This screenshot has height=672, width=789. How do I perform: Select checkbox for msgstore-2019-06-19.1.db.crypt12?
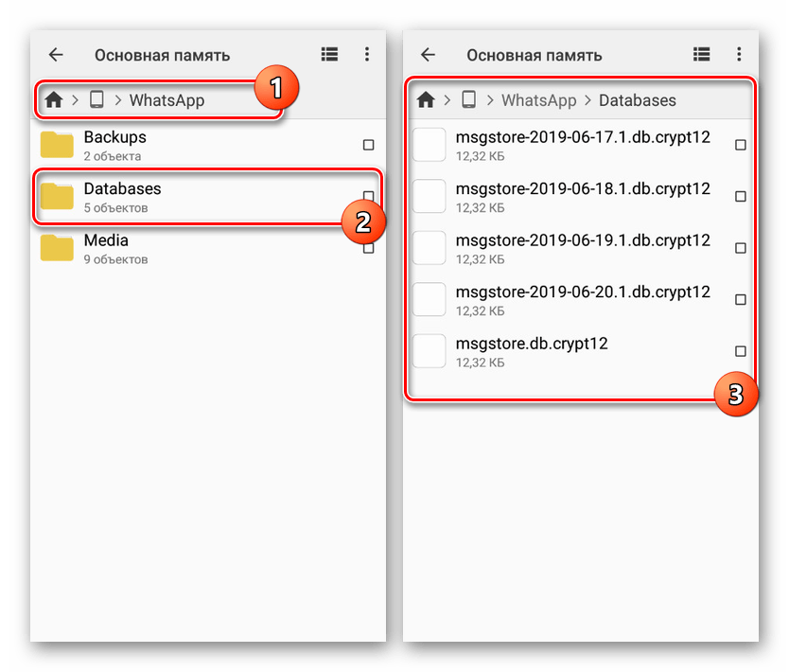click(x=740, y=248)
